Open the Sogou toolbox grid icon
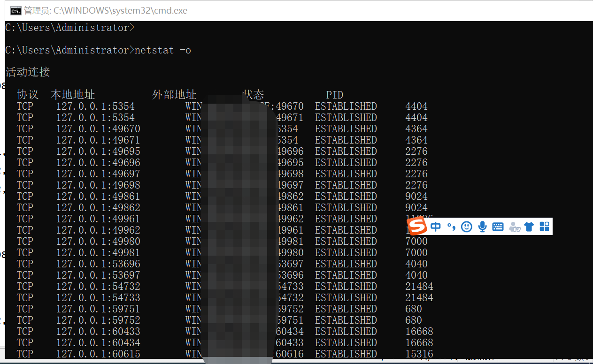Screen dimensions: 593x364 (x=544, y=227)
